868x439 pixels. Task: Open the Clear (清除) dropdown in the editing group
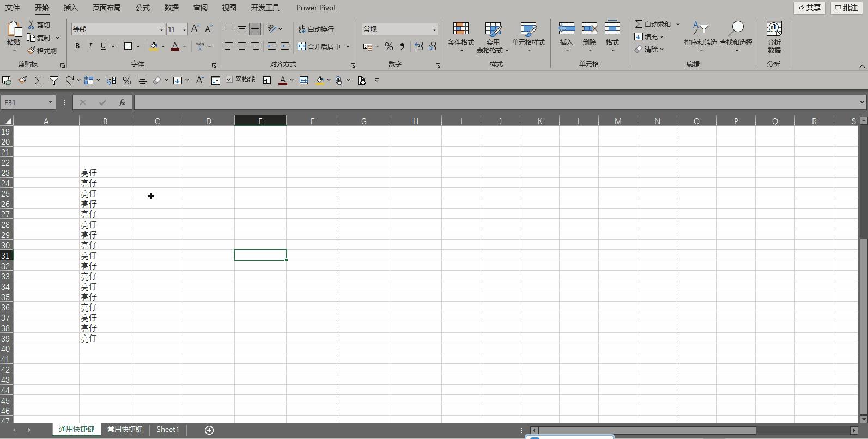click(x=650, y=50)
